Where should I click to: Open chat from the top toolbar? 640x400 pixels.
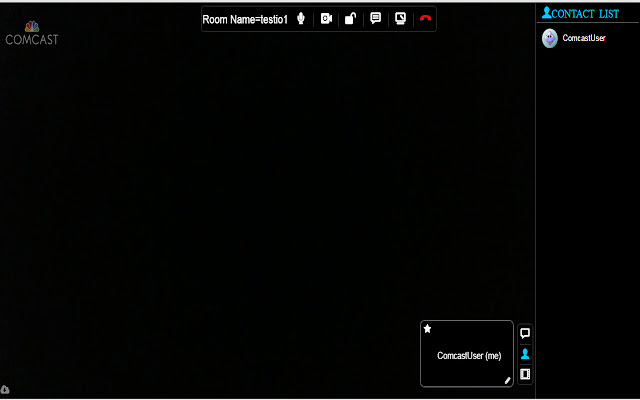[x=376, y=18]
